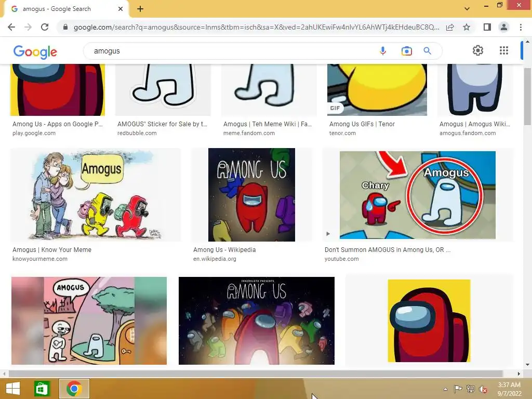This screenshot has height=399, width=532.
Task: Click en.wikipedia.org source text
Action: tap(215, 259)
